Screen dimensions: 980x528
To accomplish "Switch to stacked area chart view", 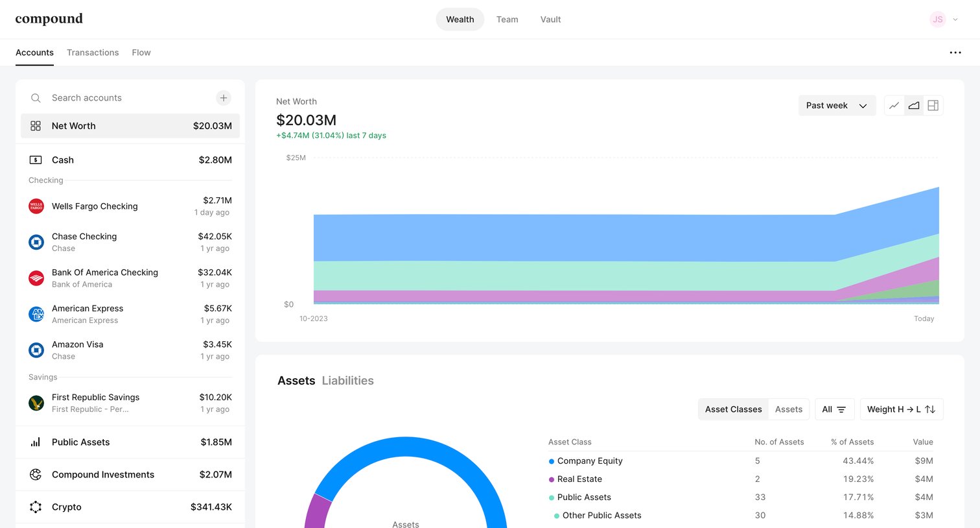I will point(914,106).
